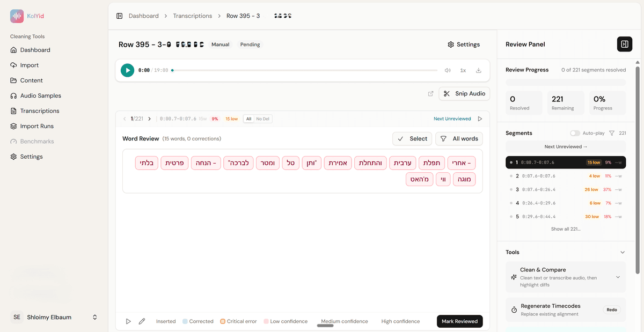Screen dimensions: 644x332
Task: Switch the segment filter to 'All'
Action: coord(248,119)
